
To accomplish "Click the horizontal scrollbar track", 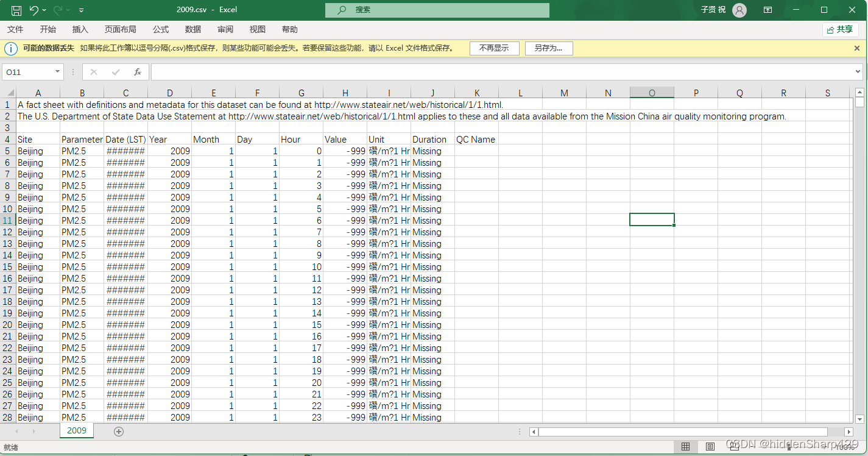I will [691, 432].
